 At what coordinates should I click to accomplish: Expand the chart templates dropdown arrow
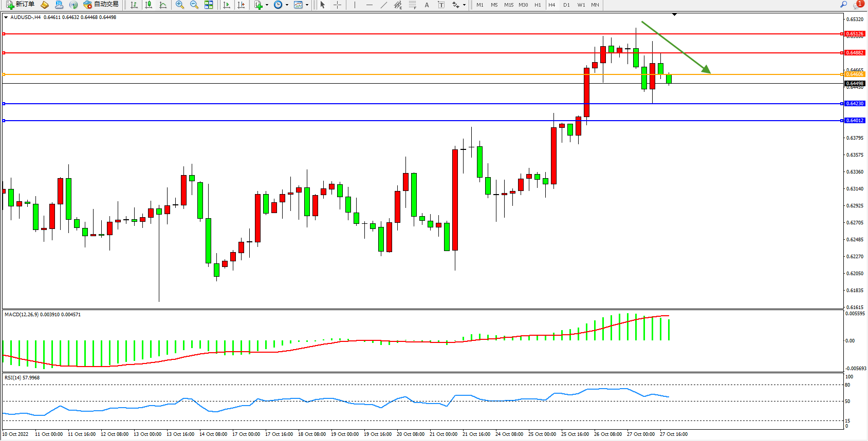point(307,5)
